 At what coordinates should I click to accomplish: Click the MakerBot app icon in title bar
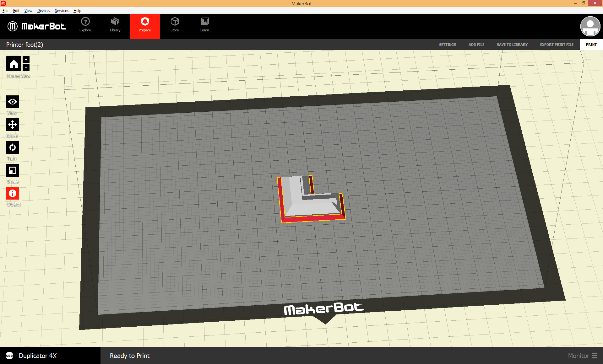[3, 3]
